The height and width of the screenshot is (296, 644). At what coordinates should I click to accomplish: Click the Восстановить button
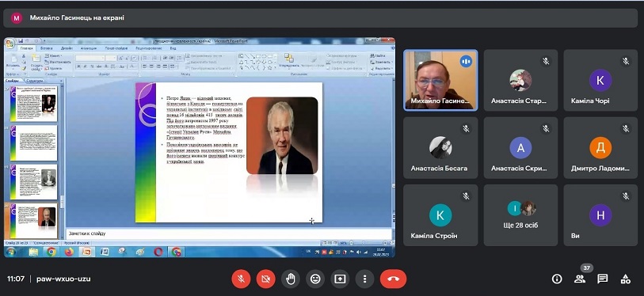point(58,62)
